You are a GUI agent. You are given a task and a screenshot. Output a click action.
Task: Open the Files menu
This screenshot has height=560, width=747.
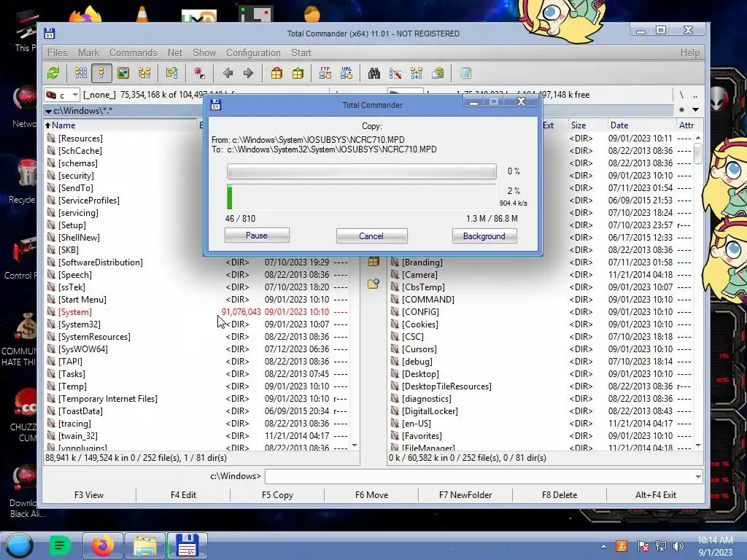57,52
